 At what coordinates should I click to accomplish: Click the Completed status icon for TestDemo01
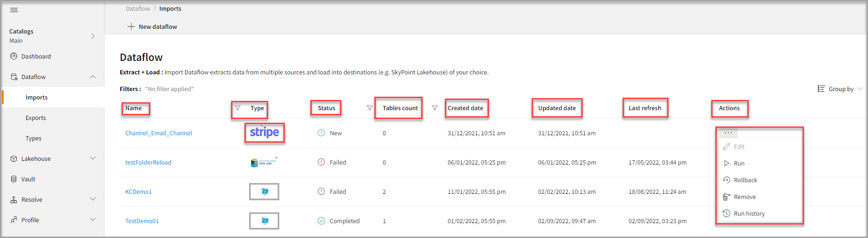click(321, 221)
